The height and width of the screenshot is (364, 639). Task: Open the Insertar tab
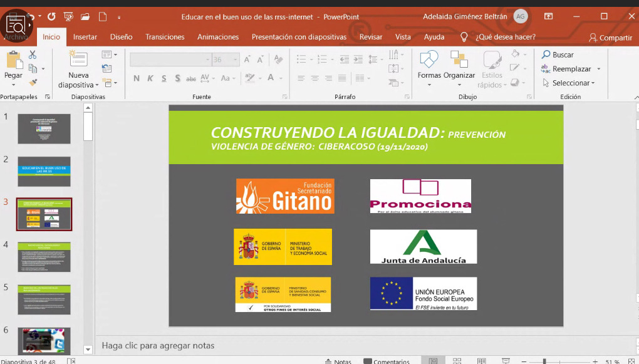point(85,37)
